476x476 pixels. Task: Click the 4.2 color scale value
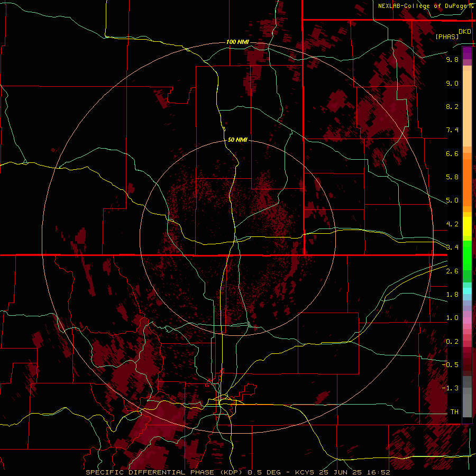click(x=452, y=224)
